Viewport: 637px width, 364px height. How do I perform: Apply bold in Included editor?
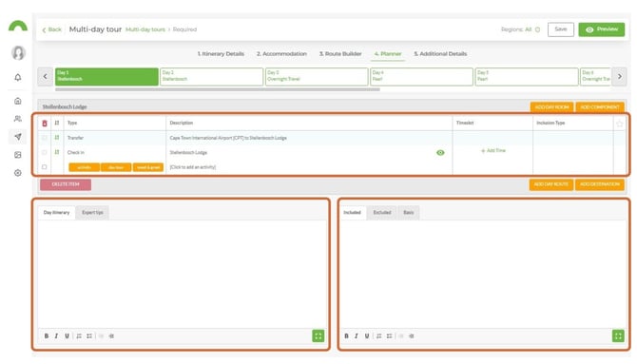click(346, 336)
